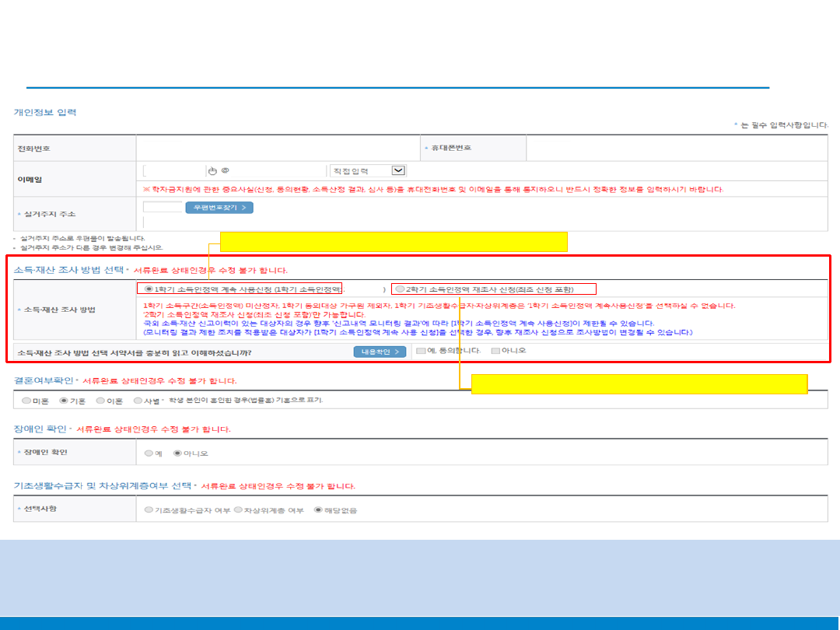The image size is (840, 630).
Task: Click the 장애인 확인 section heading
Action: click(40, 429)
